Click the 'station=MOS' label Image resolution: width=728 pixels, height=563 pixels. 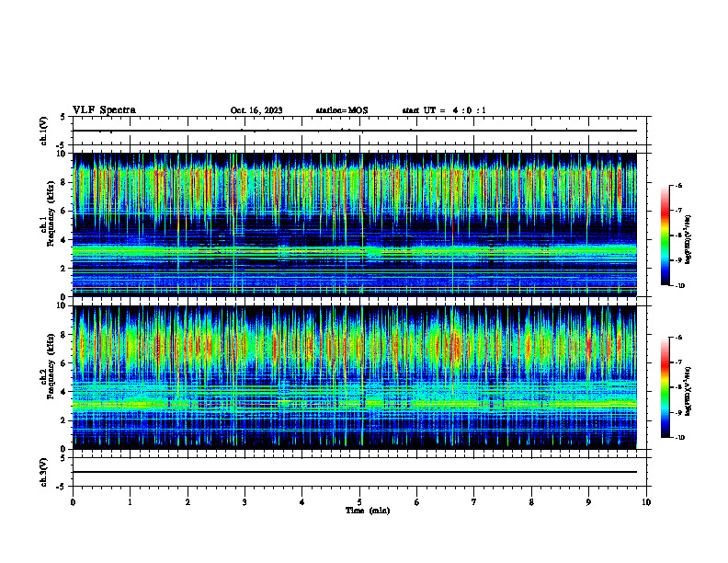(x=342, y=110)
